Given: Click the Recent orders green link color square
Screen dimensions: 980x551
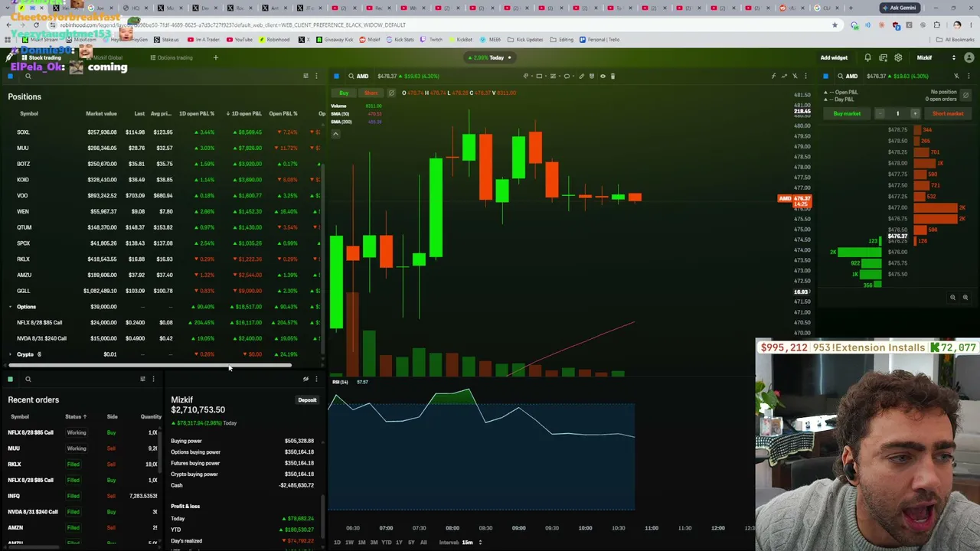Looking at the screenshot, I should [11, 379].
